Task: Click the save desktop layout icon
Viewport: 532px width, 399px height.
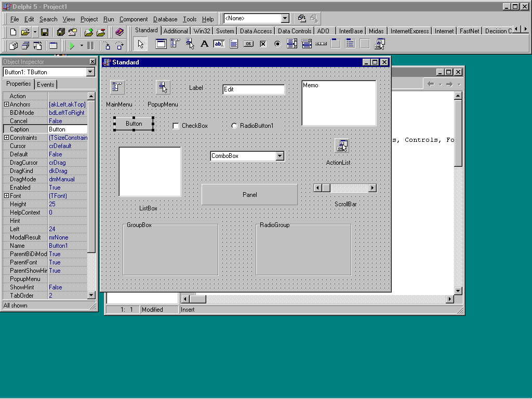Action: click(x=302, y=18)
